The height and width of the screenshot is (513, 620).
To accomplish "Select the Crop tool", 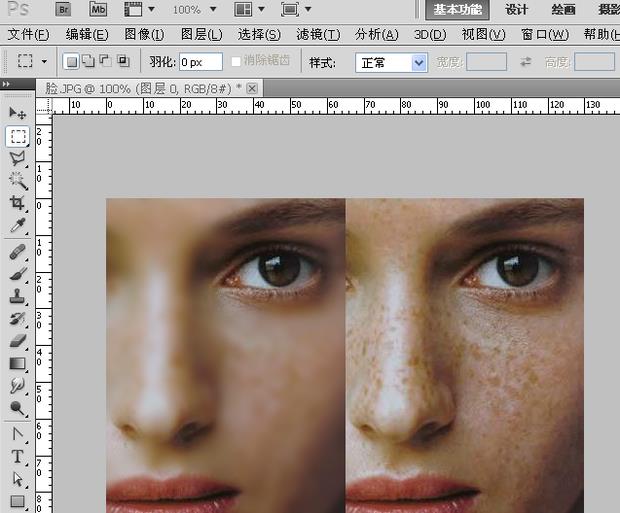I will coord(18,203).
